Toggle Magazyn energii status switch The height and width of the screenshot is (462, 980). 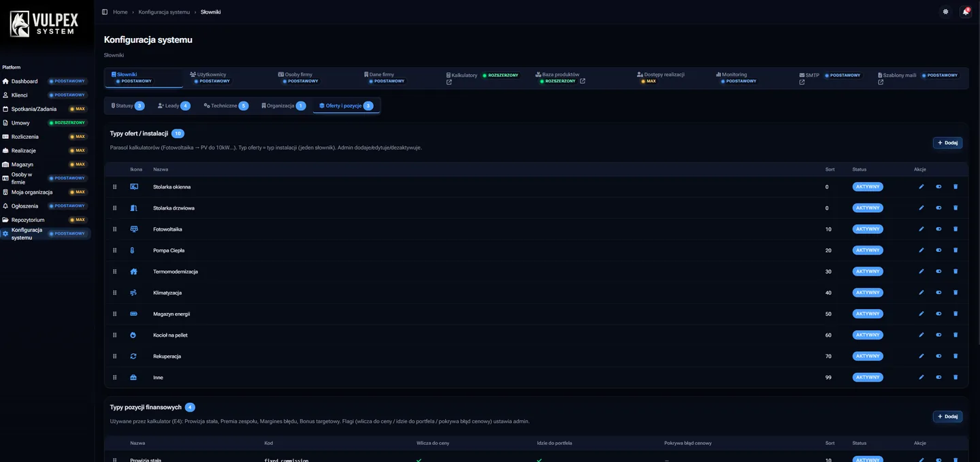(x=938, y=314)
